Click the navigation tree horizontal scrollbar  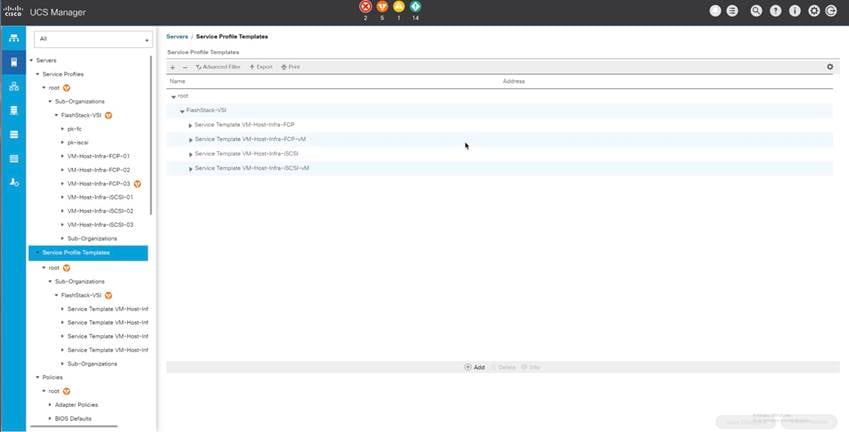click(x=74, y=427)
